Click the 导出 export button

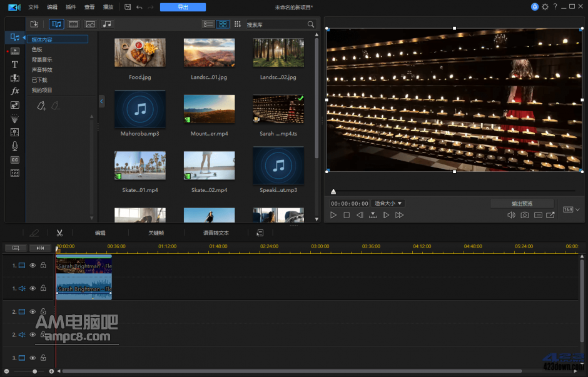183,7
